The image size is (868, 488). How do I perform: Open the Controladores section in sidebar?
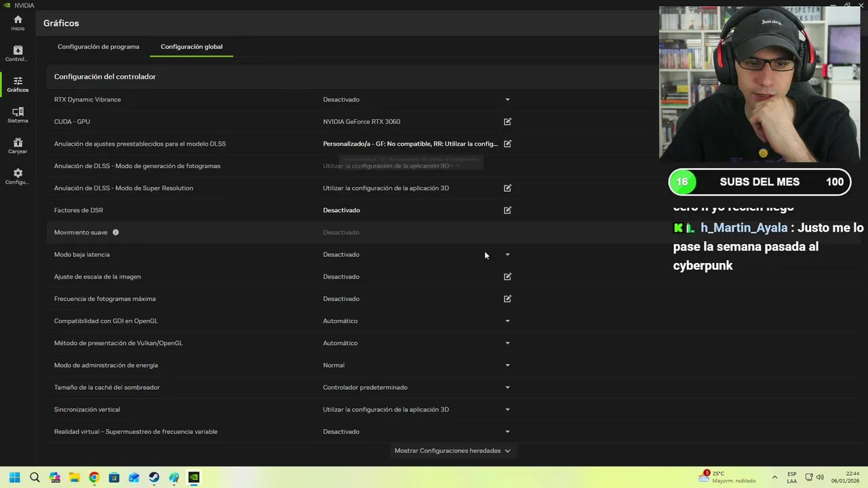[x=18, y=54]
